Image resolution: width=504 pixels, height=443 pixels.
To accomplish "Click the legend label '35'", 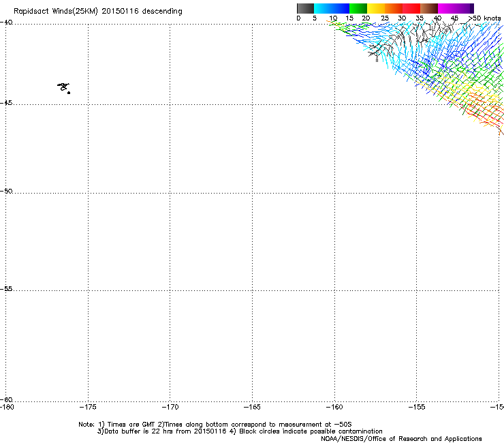I will point(420,18).
